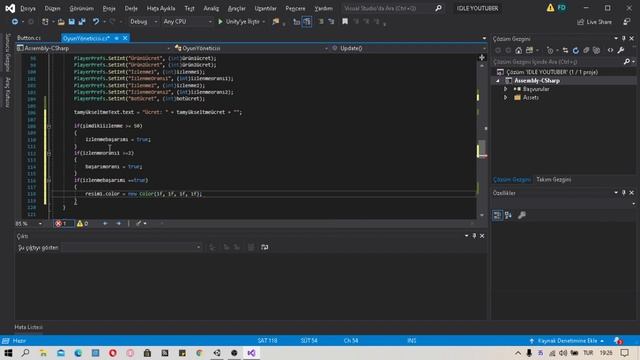Close the OyunYöneticisi.cs tab
The height and width of the screenshot is (360, 640).
tap(125, 38)
